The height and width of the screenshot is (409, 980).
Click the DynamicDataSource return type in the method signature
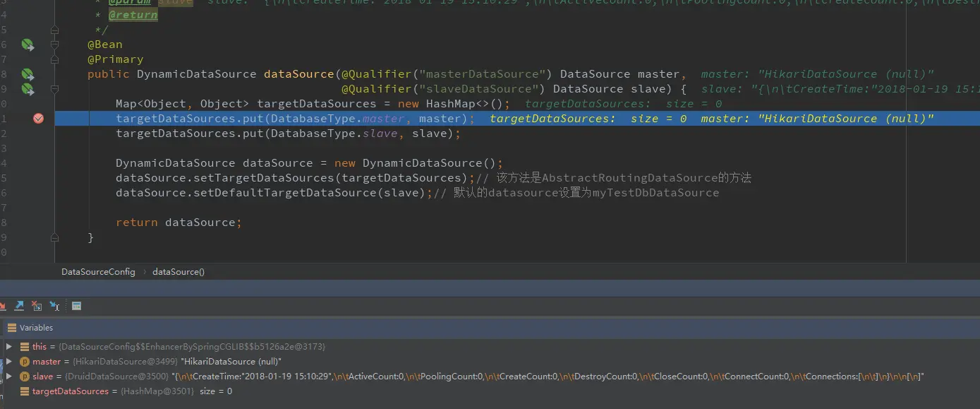pos(196,74)
